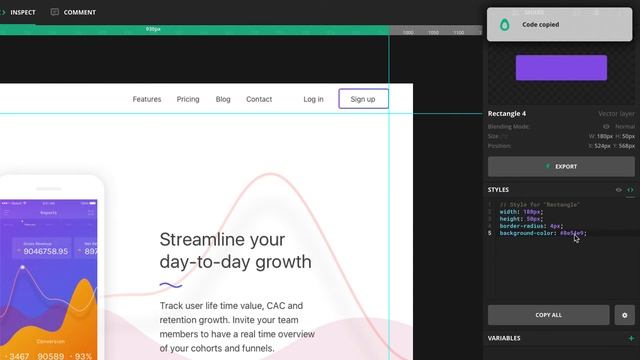Click the 9046758.95 value on phone mockup
The height and width of the screenshot is (360, 640).
point(46,251)
